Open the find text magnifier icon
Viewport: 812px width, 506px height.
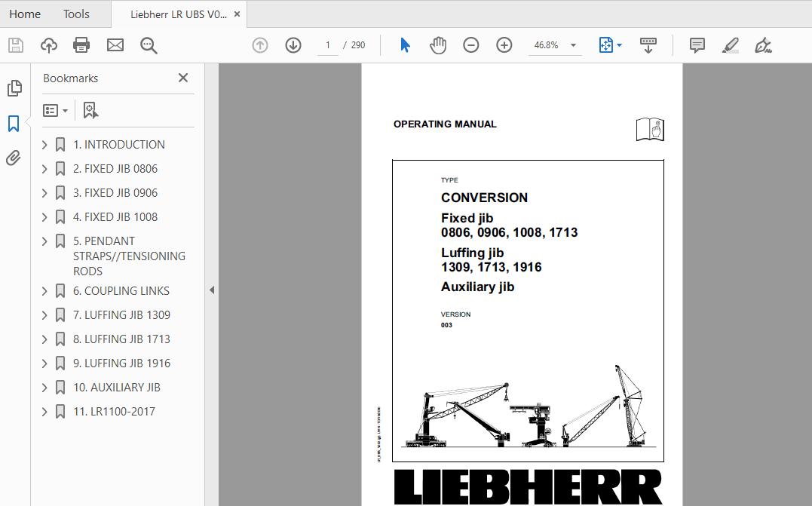[x=149, y=45]
